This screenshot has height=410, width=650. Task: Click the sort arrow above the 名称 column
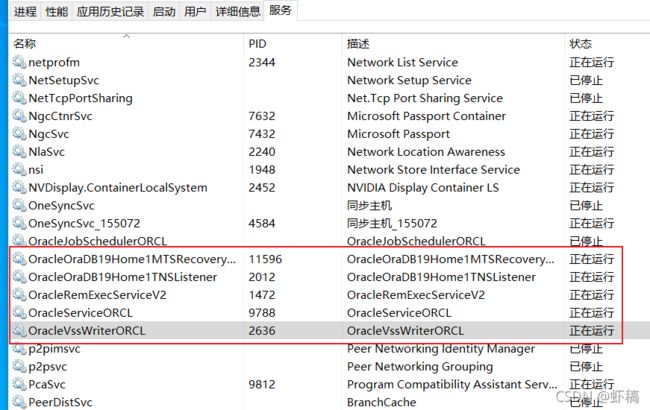coord(126,36)
